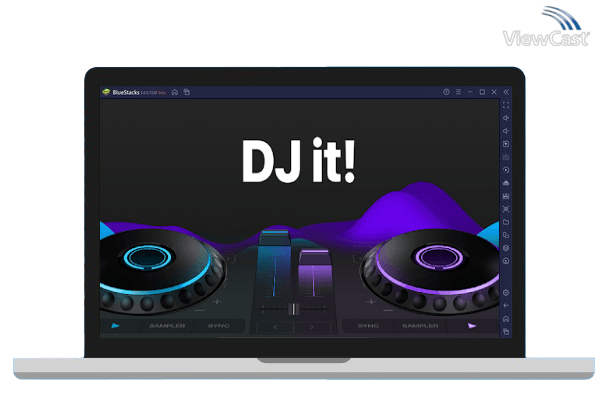Click the back arrow in sidebar
This screenshot has width=602, height=414.
click(506, 306)
